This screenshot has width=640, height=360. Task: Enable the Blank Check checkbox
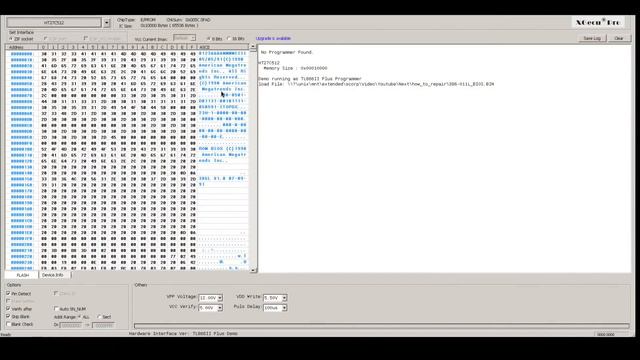pos(8,324)
